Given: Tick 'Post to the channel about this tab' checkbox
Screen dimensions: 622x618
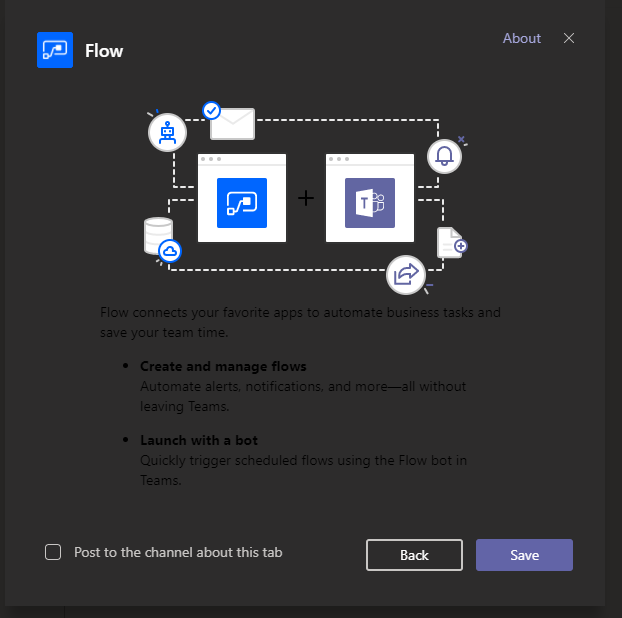Looking at the screenshot, I should coord(53,552).
